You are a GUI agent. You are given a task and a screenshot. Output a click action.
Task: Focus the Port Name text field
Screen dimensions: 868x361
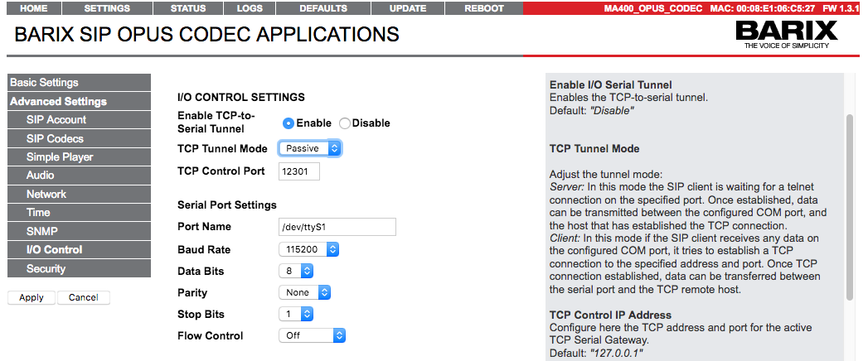point(337,227)
